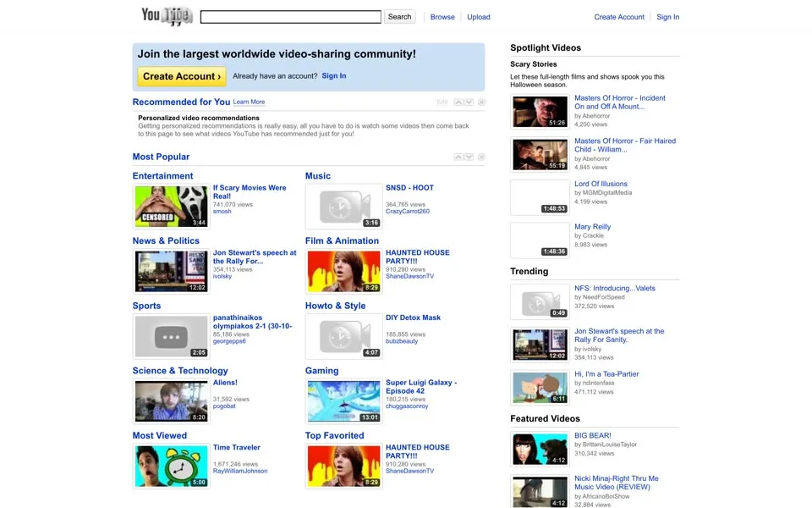The image size is (812, 508).
Task: Move Recommended for You module down
Action: point(469,102)
